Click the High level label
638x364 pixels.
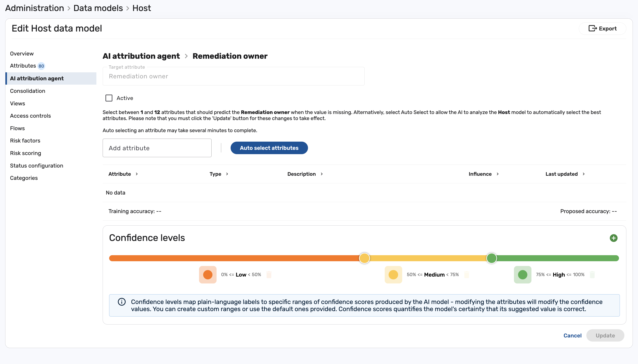click(x=559, y=274)
